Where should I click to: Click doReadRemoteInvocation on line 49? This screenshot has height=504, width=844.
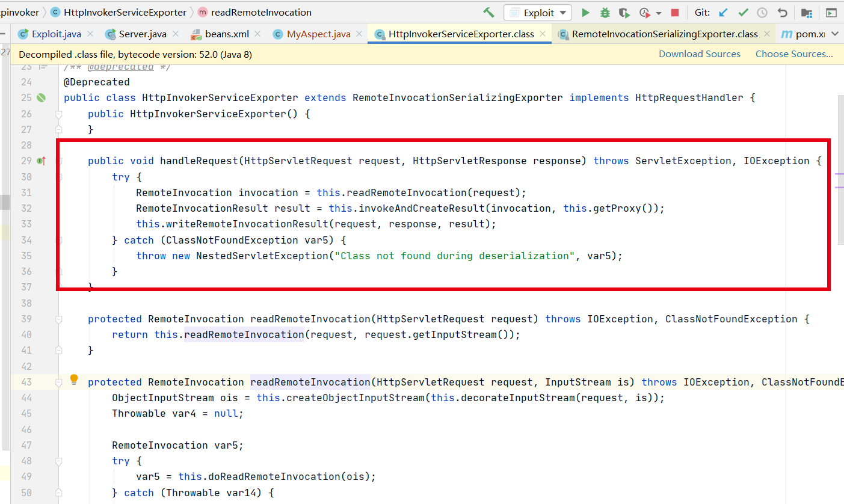click(x=271, y=476)
